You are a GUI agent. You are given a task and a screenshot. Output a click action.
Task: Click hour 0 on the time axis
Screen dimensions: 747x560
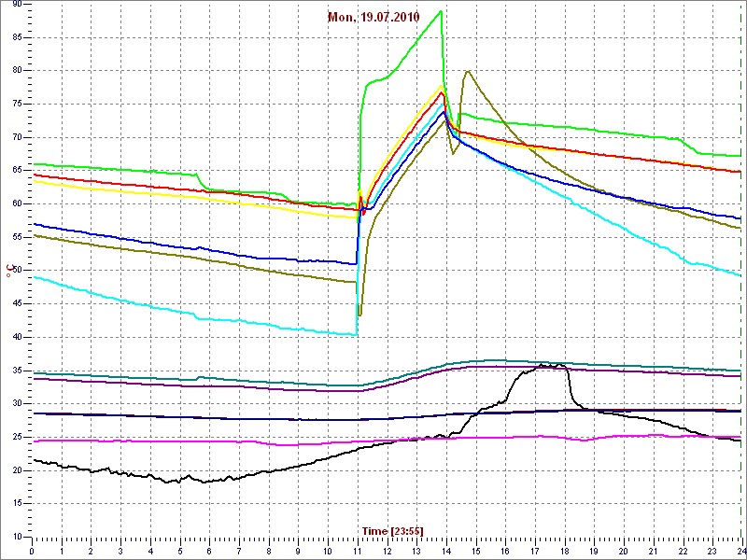32,550
